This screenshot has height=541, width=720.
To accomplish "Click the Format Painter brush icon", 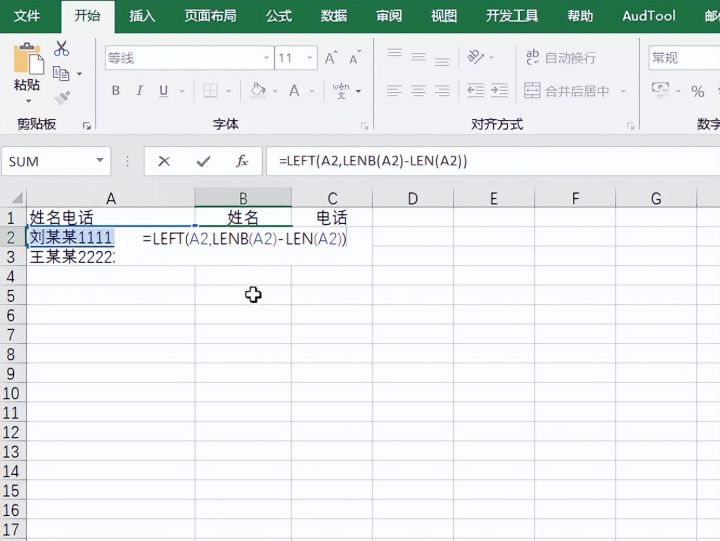I will tap(62, 98).
